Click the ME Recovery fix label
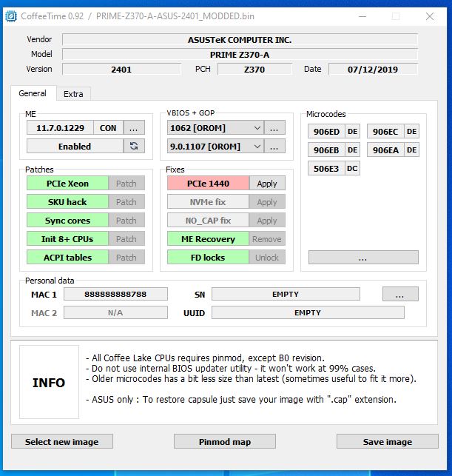The height and width of the screenshot is (476, 452). click(208, 239)
